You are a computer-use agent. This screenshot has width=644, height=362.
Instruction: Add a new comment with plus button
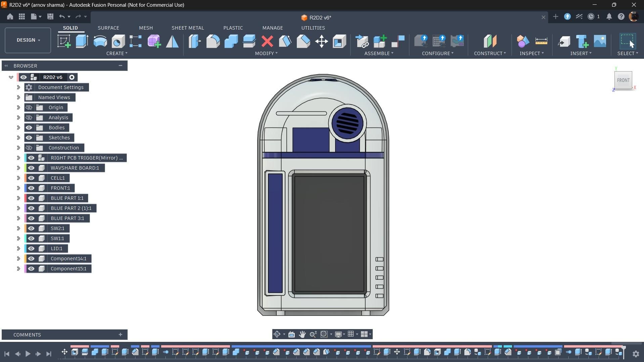tap(121, 334)
